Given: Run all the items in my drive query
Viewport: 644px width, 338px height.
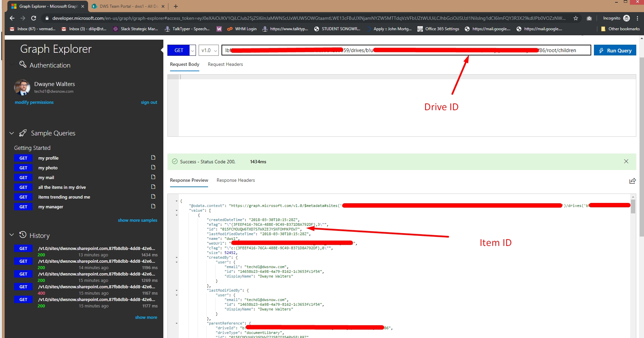Looking at the screenshot, I should point(62,187).
